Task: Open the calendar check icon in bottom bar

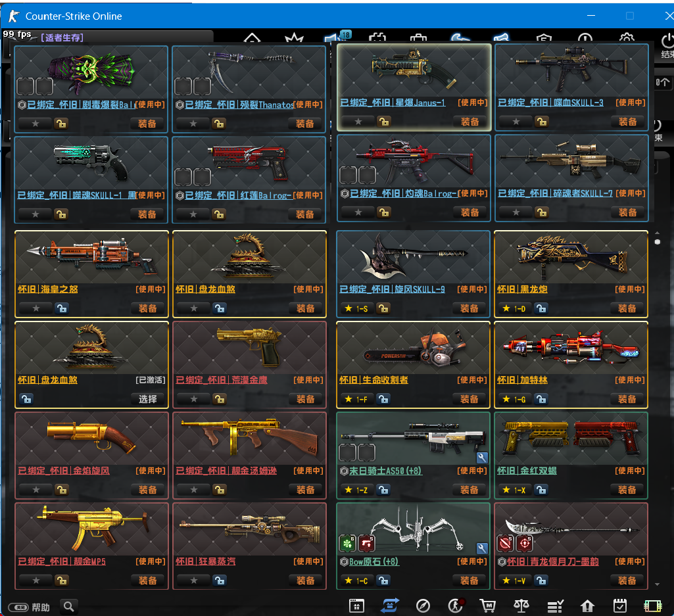Action: 619,606
